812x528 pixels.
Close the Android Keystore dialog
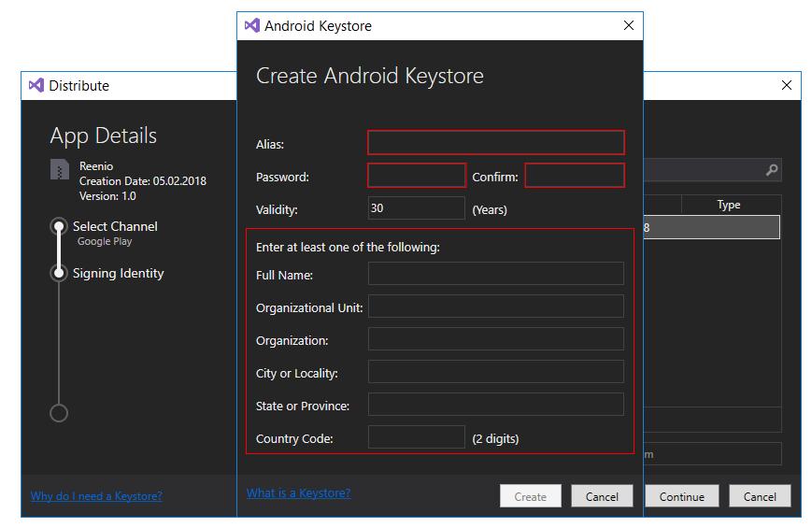point(629,25)
